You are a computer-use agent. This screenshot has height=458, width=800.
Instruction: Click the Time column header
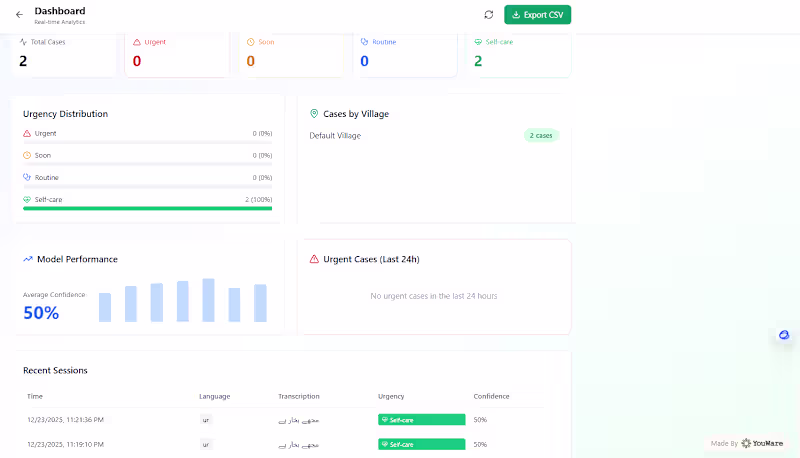[35, 396]
